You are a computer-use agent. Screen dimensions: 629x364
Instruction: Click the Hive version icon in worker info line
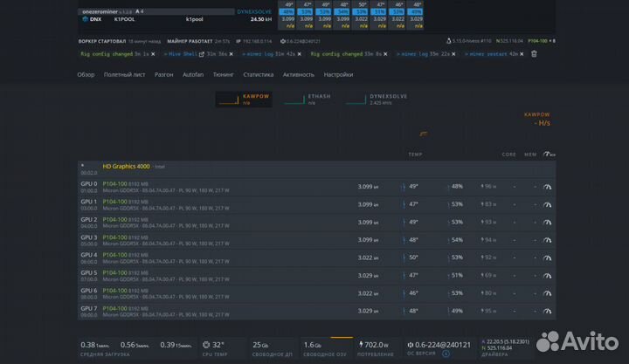283,41
